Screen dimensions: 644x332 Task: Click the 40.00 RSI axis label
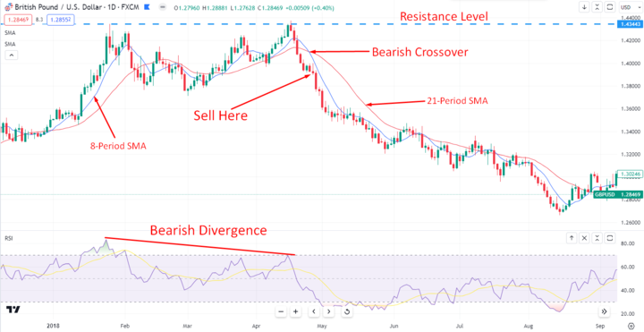[628, 291]
